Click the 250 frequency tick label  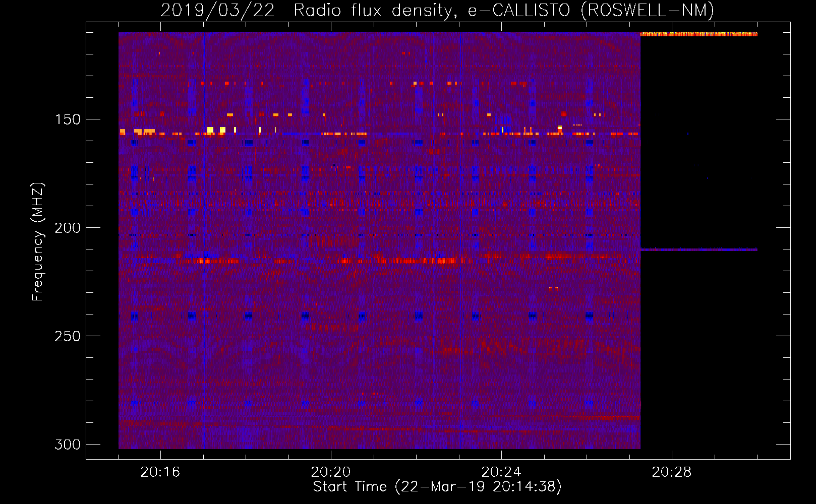point(68,336)
